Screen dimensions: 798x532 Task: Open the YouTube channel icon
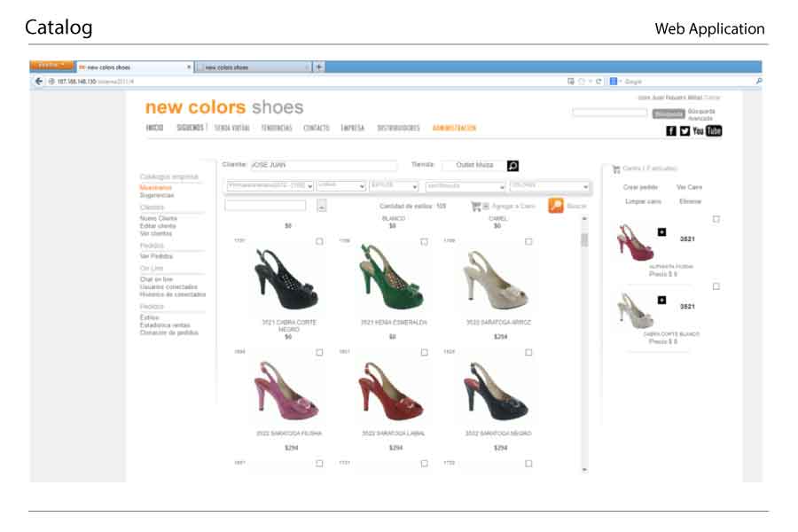point(708,131)
